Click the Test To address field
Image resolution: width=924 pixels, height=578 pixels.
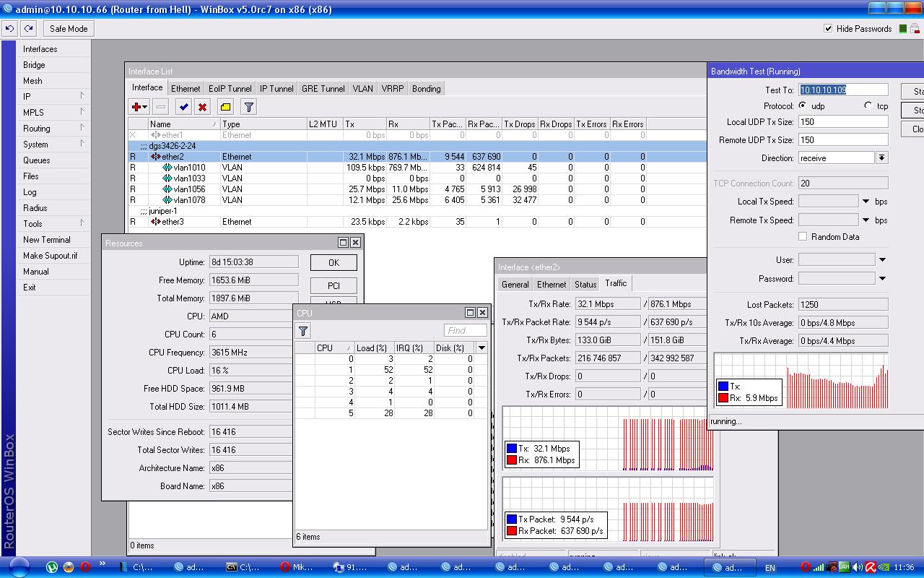pos(843,90)
